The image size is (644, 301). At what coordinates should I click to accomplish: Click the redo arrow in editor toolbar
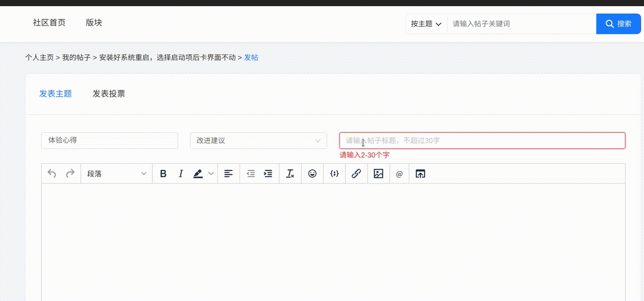point(70,174)
